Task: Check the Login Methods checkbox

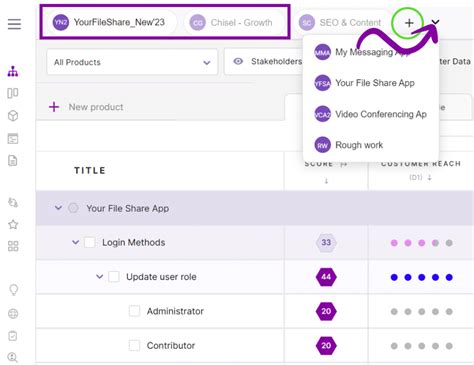Action: pyautogui.click(x=90, y=242)
